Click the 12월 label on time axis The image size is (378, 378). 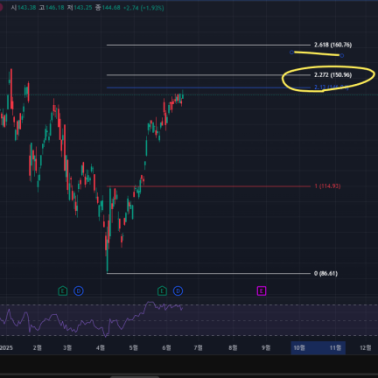click(365, 348)
